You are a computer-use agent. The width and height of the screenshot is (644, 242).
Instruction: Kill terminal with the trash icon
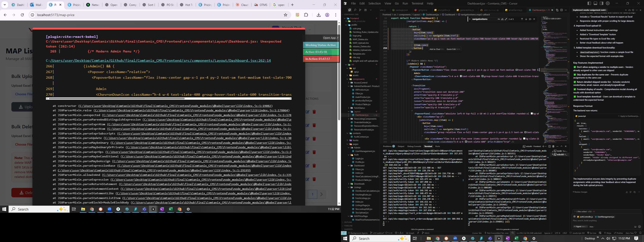point(553,147)
